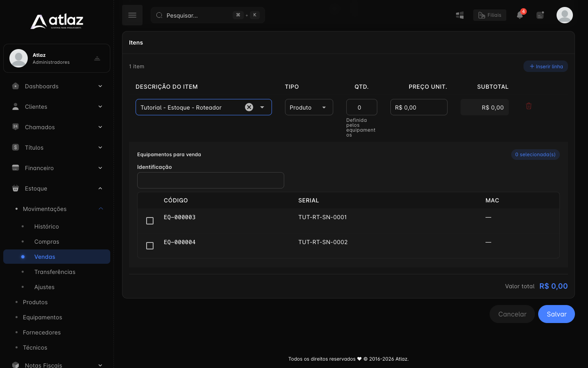Open Ajustes under Movimentações
The width and height of the screenshot is (588, 368).
[45, 287]
